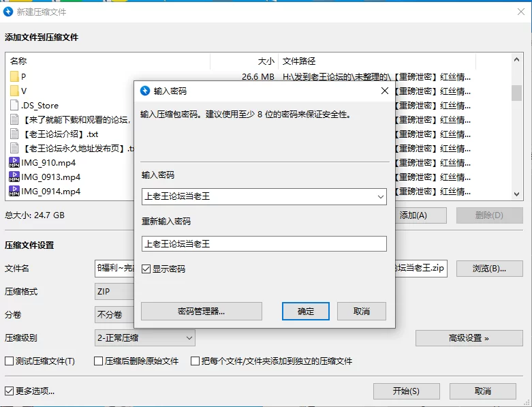Close the 输入密码 dialog with X
The height and width of the screenshot is (407, 532).
point(385,91)
